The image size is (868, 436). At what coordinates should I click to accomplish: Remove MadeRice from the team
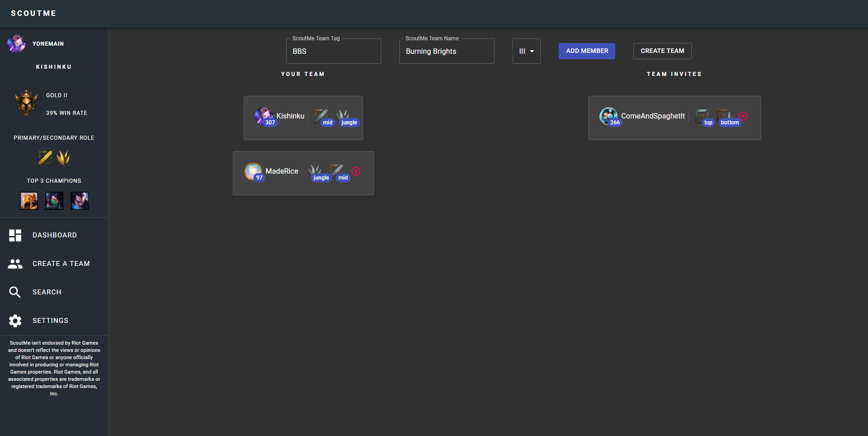pos(356,171)
